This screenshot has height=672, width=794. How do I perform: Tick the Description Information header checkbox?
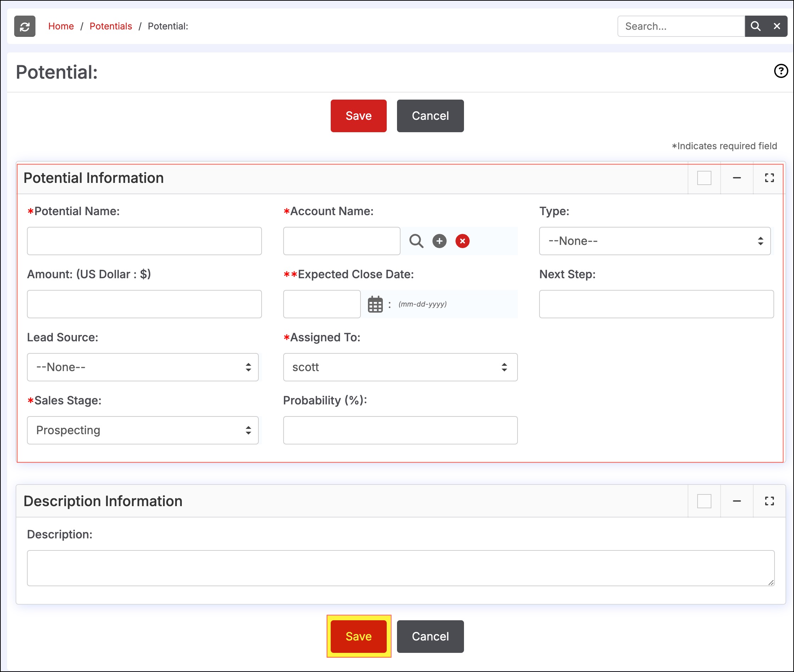click(704, 501)
